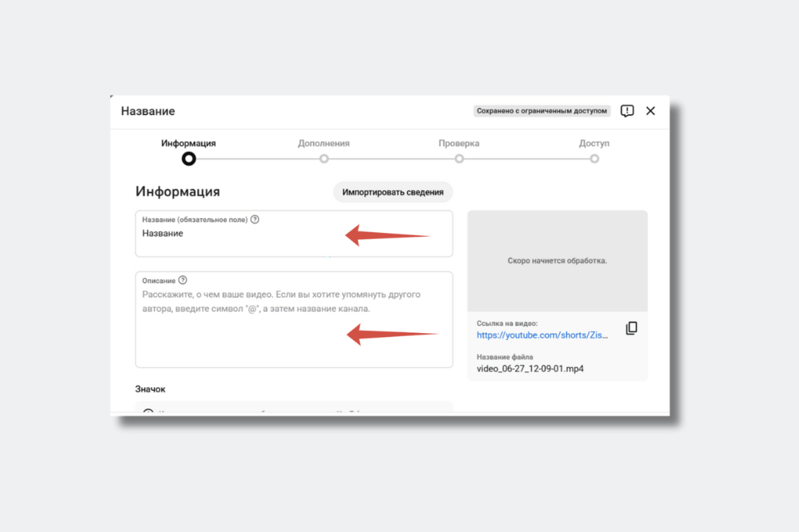Switch to the Информация step label
Screen dimensions: 799x532
pos(188,143)
